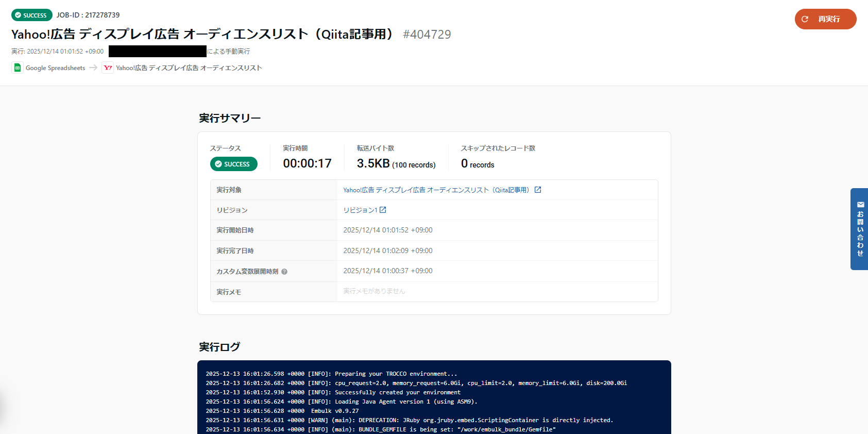Screen dimensions: 868x434
Task: Open the お問い合わせ contact side tab
Action: point(859,229)
